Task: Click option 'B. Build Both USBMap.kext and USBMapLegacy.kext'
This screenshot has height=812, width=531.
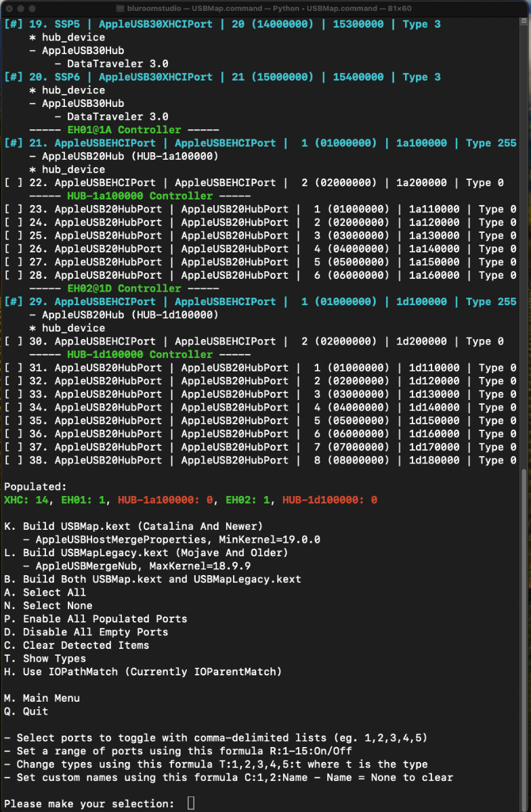Action: (152, 579)
